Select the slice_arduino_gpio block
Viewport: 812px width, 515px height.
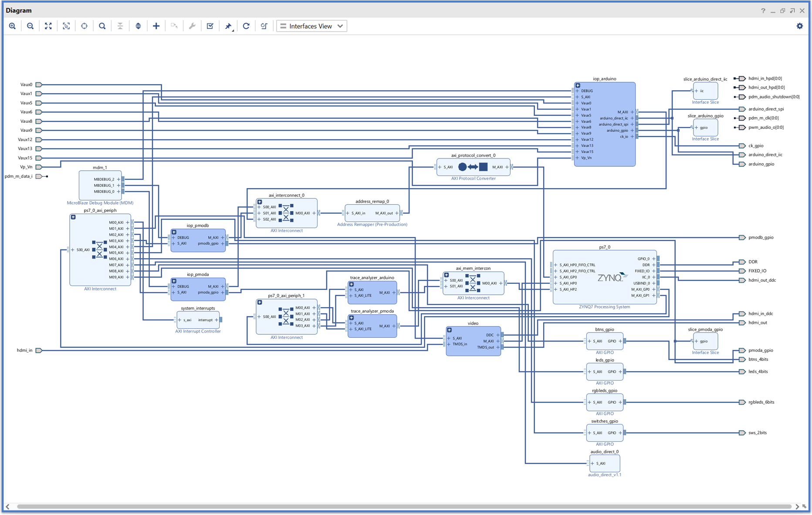point(705,128)
